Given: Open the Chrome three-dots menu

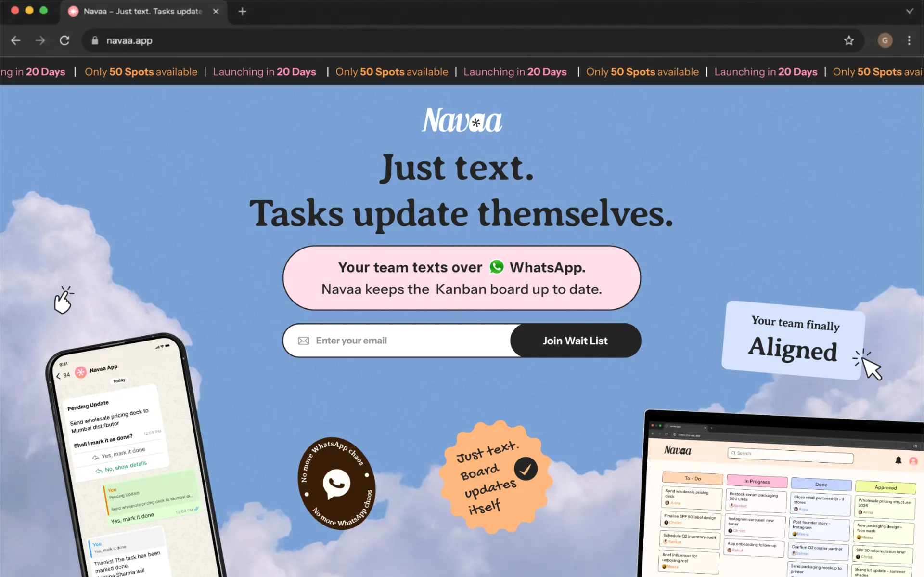Looking at the screenshot, I should [909, 40].
